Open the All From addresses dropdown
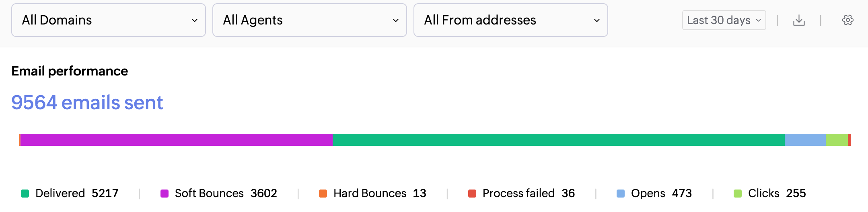This screenshot has height=212, width=868. (x=511, y=20)
